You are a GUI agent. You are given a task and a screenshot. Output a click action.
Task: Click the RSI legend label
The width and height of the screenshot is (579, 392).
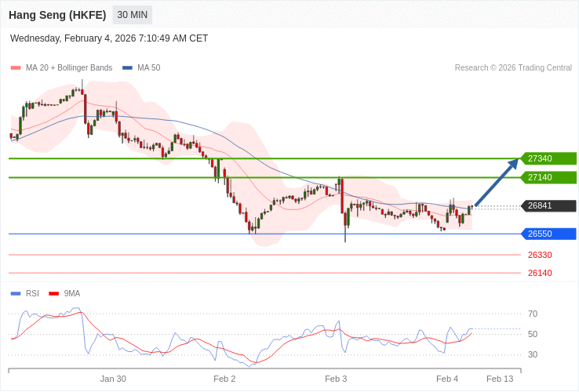(32, 294)
